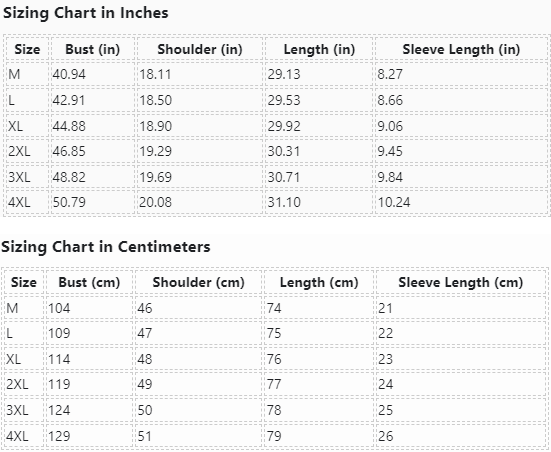The width and height of the screenshot is (551, 452).
Task: Click the 4XL size label in centimeters table
Action: 17,436
